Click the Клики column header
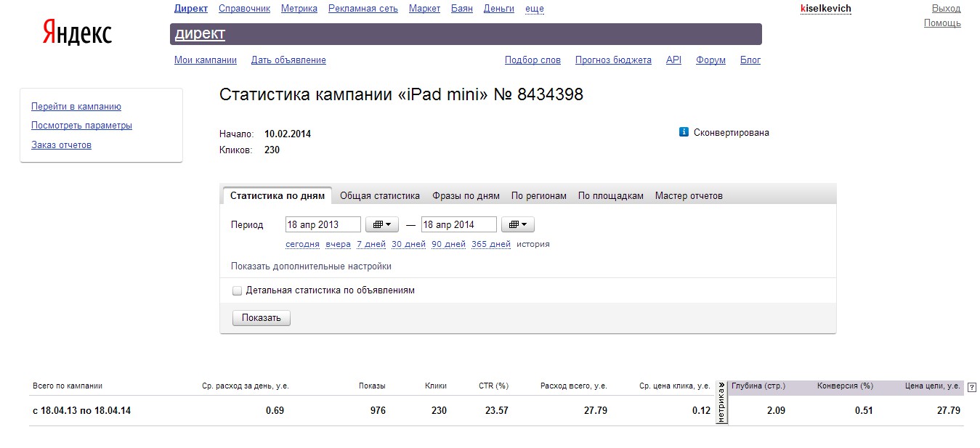This screenshot has width=980, height=448. 436,386
